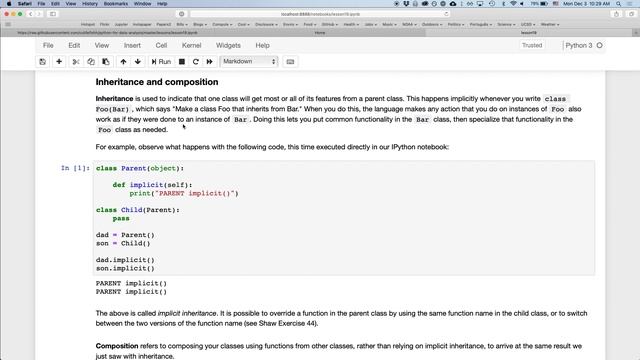Interrupt the kernel with the stop icon
This screenshot has height=360, width=640.
tap(182, 62)
